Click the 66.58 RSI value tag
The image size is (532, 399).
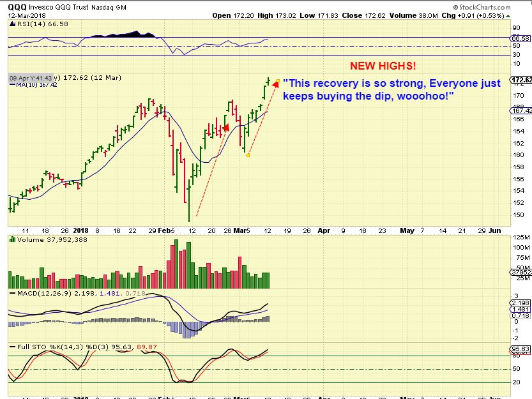pos(520,38)
